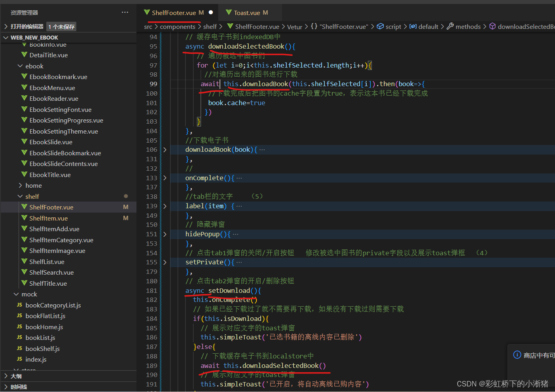Switch to the ShelfFooter.vue editor tab
The image size is (555, 392).
[174, 13]
